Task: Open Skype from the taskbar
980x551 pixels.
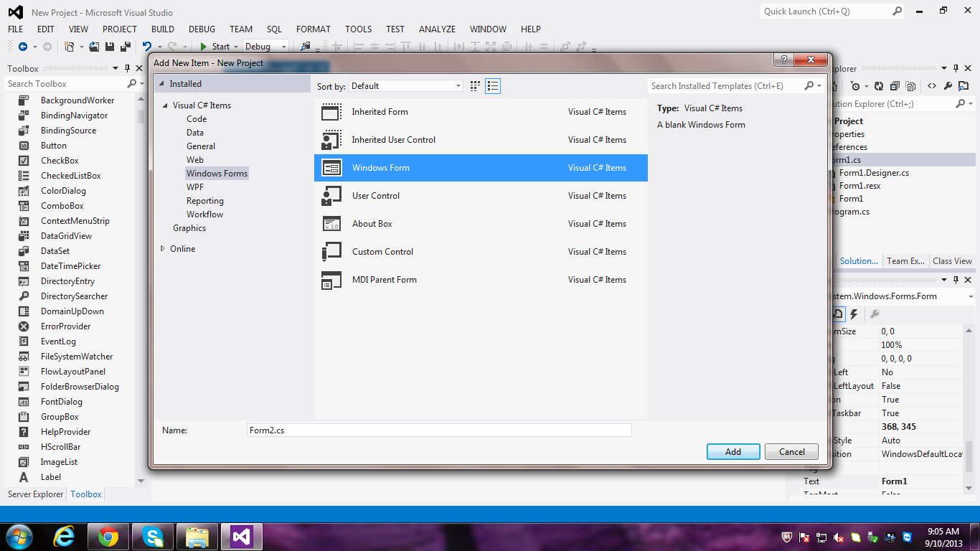Action: coord(153,537)
